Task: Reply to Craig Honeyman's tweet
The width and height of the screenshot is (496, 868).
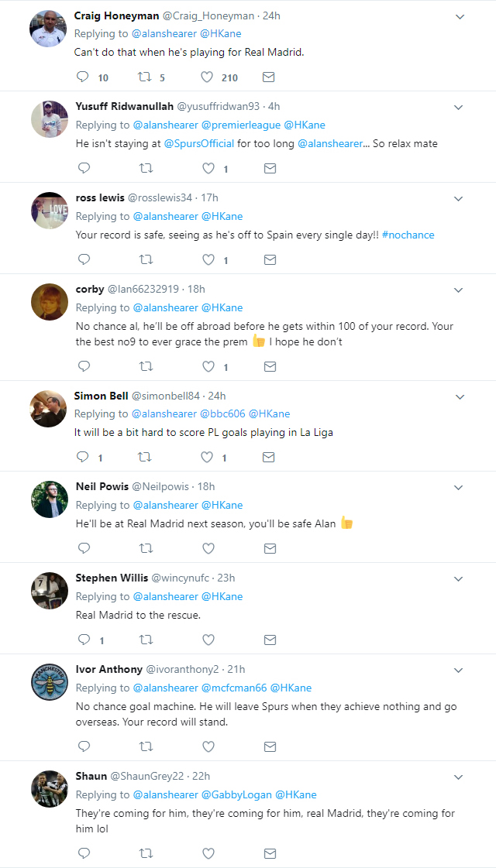Action: [x=83, y=77]
